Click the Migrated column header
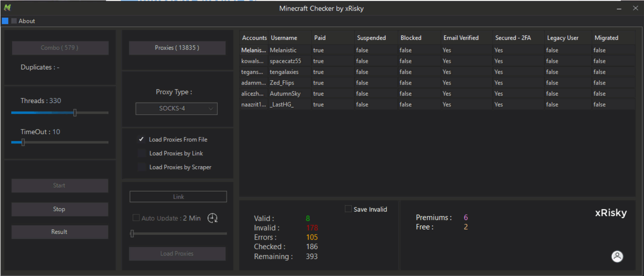Screen dimensions: 644x276 pyautogui.click(x=613, y=38)
